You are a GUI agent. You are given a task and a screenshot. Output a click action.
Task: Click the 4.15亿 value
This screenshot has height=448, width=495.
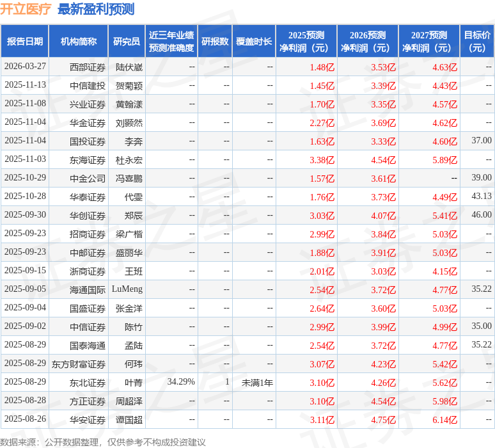click(x=445, y=272)
